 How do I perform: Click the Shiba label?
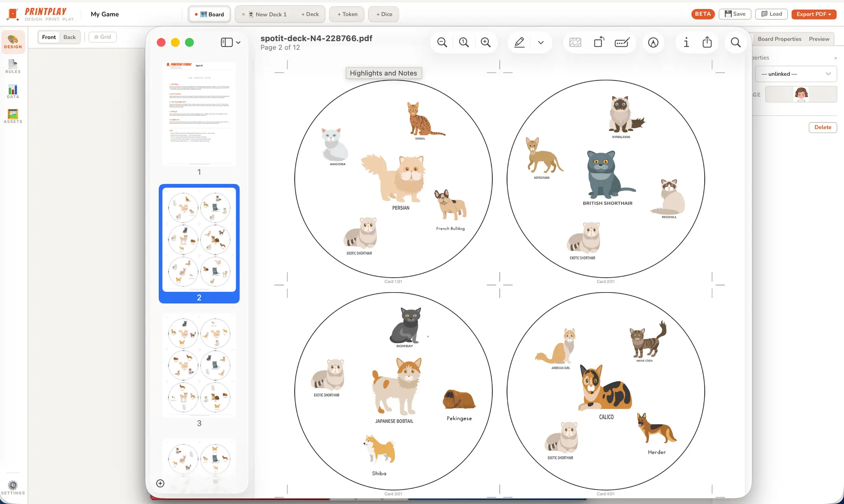click(379, 474)
